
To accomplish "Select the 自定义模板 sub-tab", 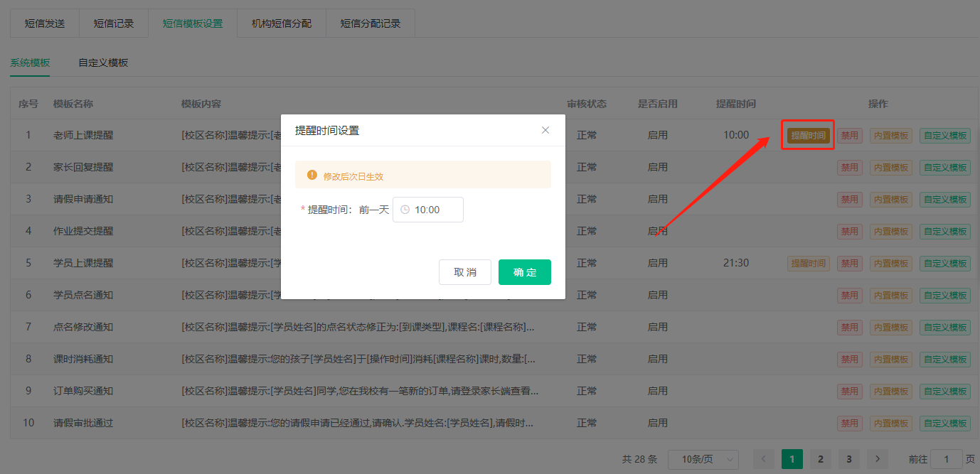I will pos(103,63).
